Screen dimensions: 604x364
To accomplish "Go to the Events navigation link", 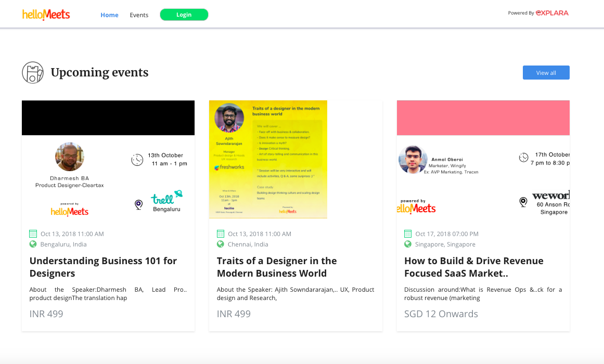I will [x=139, y=15].
